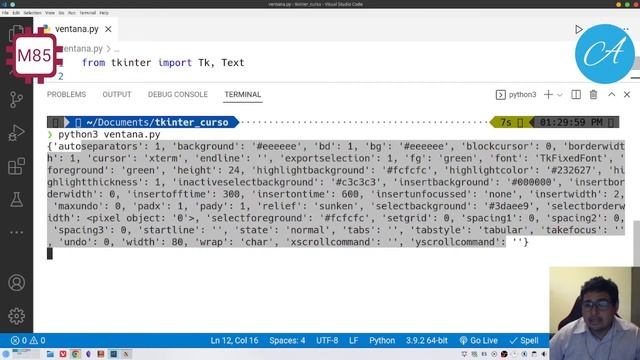Open the Chrome browser in taskbar

pyautogui.click(x=76, y=354)
